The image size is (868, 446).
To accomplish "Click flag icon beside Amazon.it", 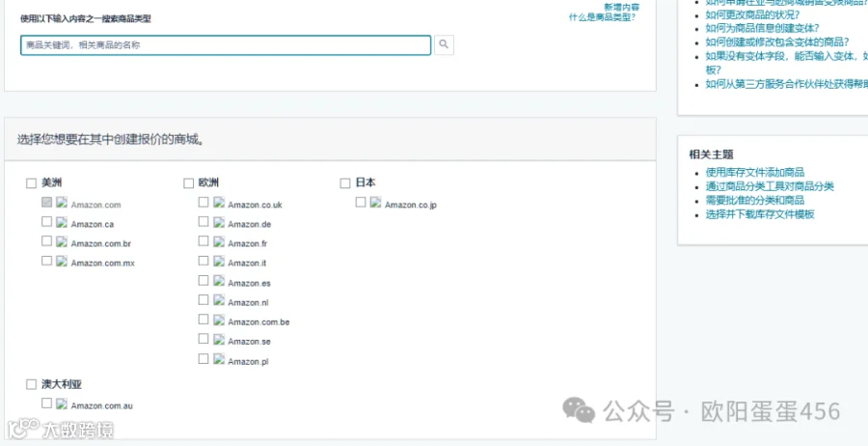I will (219, 261).
